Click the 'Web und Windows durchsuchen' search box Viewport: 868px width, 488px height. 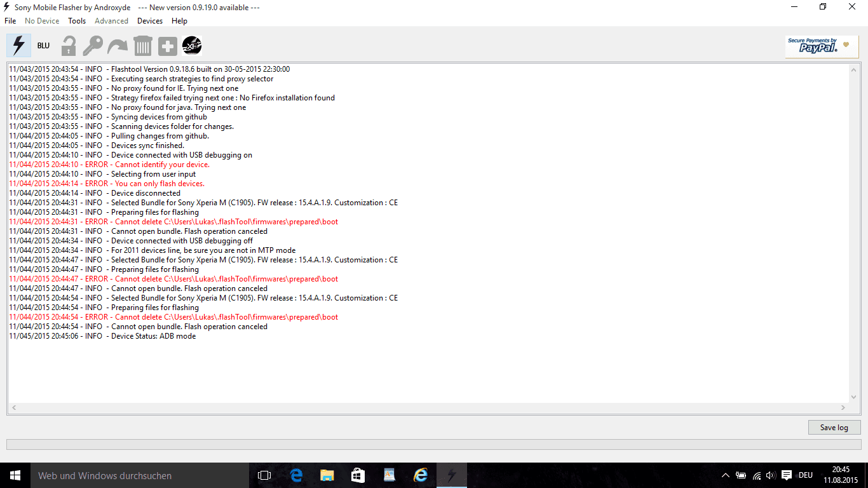coord(140,475)
